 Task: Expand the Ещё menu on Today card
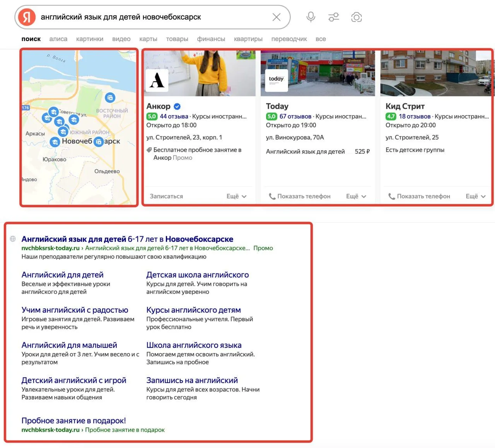(x=356, y=196)
